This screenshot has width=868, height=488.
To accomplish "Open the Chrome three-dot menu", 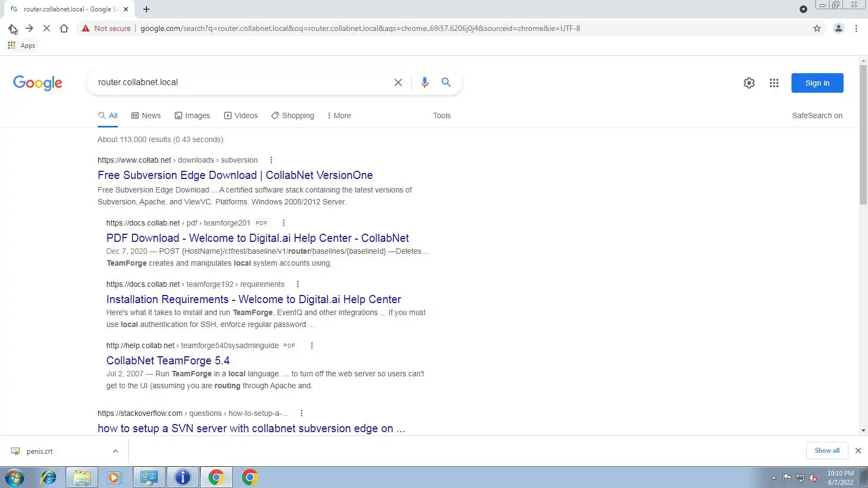I will point(856,28).
